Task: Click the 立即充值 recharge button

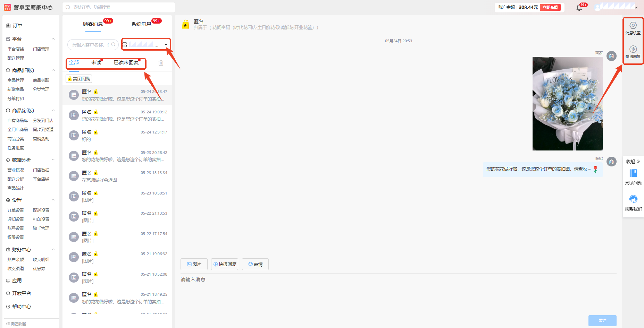Action: tap(550, 7)
